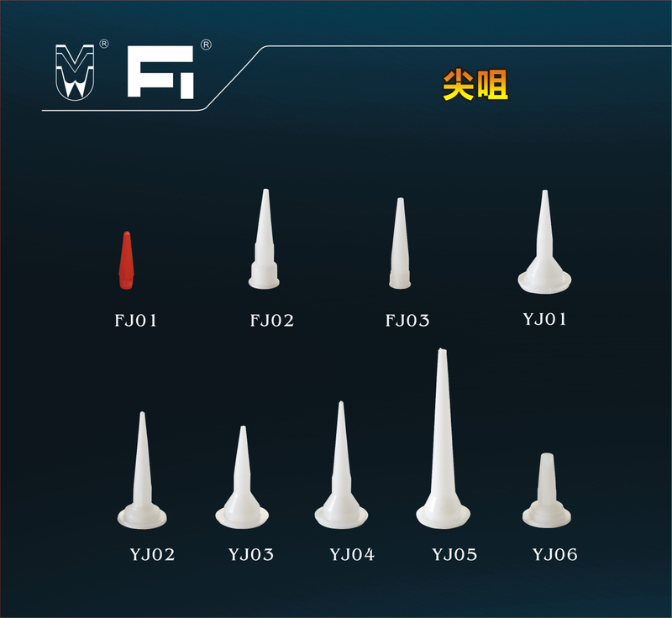Screen dimensions: 672x618
Task: Click the FJ01 product label
Action: [x=136, y=321]
